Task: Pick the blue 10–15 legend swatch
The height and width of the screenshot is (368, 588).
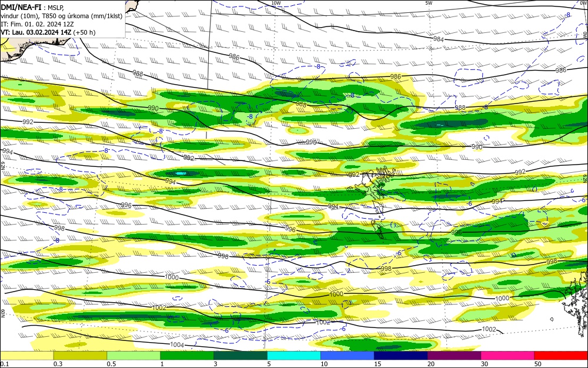Action: [348, 355]
